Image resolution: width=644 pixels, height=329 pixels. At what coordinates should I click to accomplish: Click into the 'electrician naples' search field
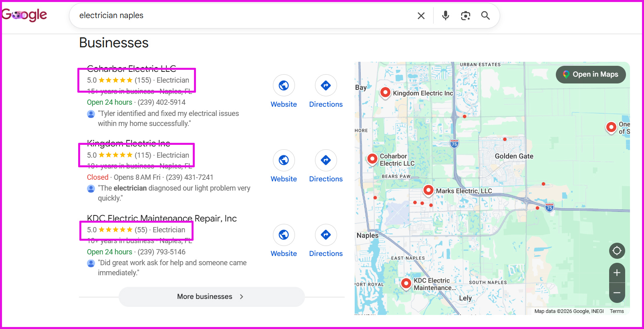point(244,16)
